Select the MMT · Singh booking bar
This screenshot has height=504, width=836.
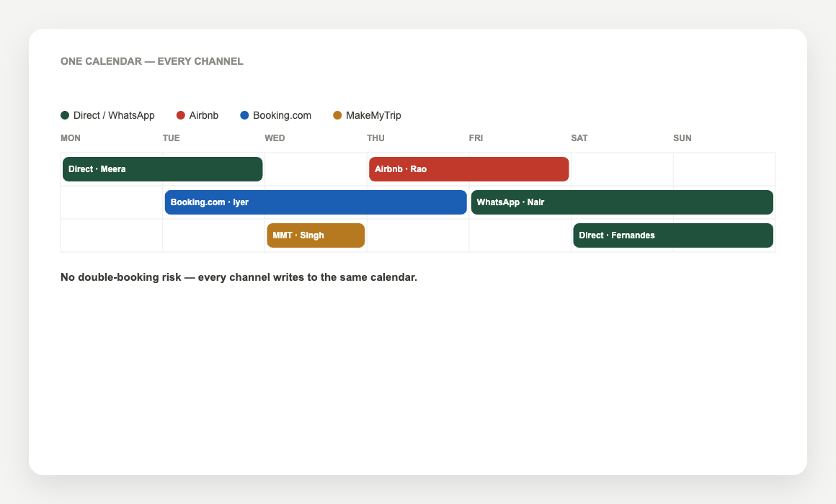click(x=316, y=235)
